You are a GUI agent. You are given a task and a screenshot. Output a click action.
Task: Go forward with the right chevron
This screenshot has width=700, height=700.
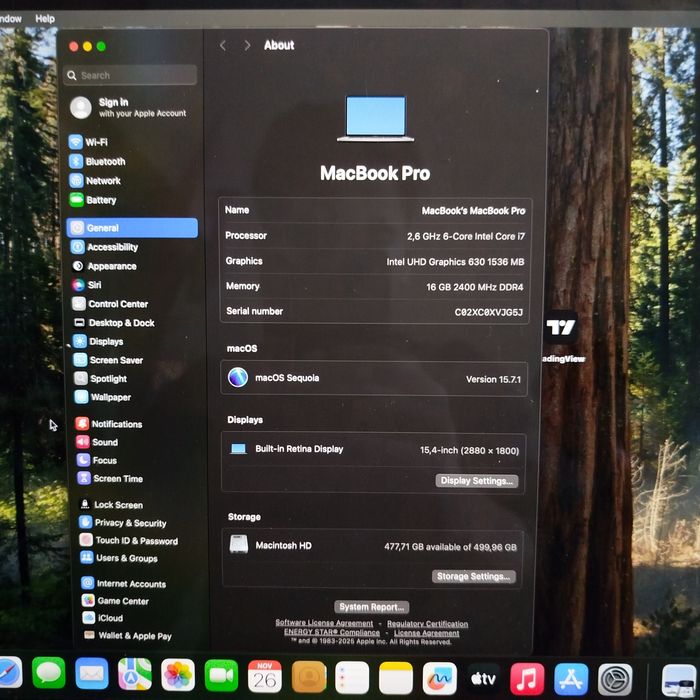[x=247, y=45]
